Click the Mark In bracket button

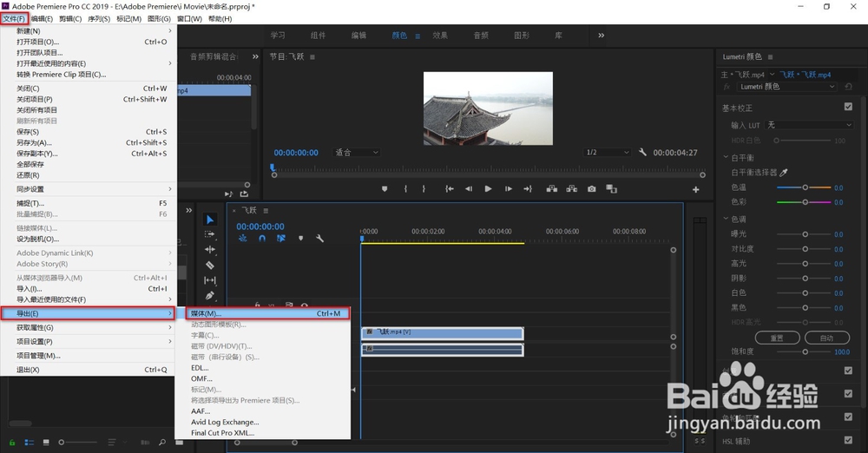coord(405,189)
